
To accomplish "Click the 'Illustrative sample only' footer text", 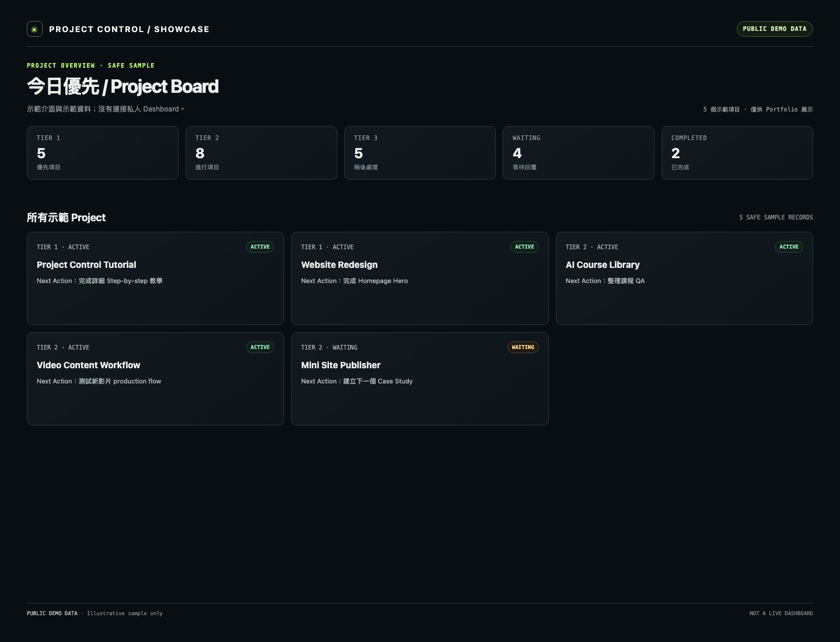I will (x=125, y=613).
